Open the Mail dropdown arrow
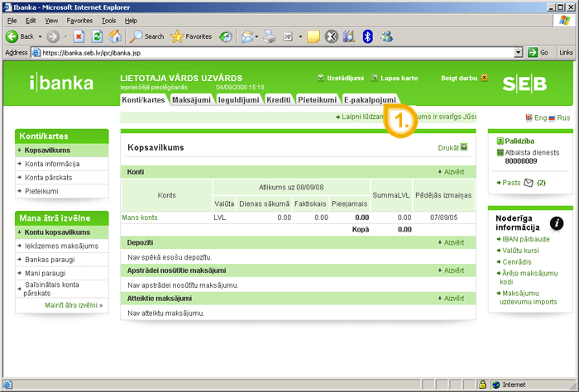 [x=256, y=36]
